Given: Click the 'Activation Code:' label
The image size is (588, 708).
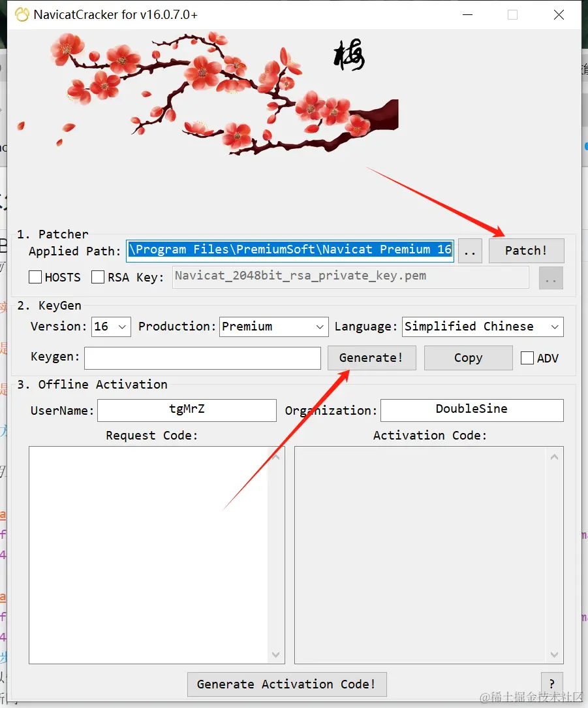Looking at the screenshot, I should (429, 435).
